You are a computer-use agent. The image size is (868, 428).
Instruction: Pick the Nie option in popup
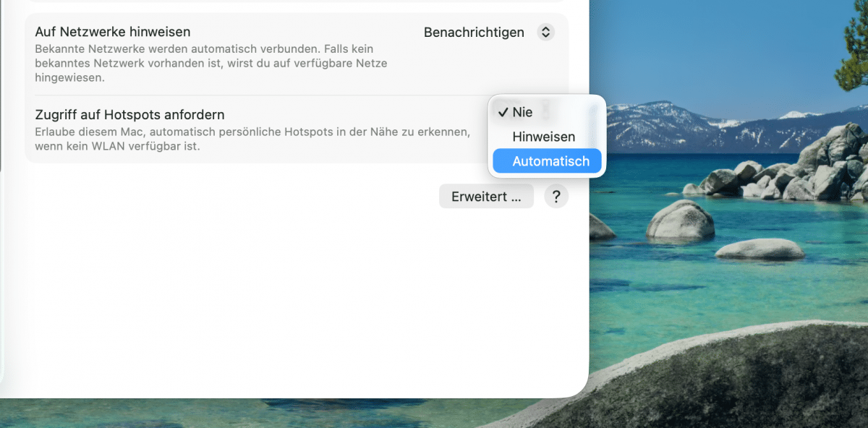(x=522, y=112)
